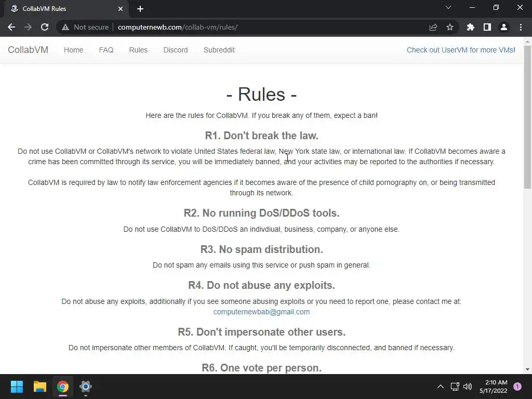Click the R3. No spam distribution heading
Image resolution: width=532 pixels, height=399 pixels.
coord(262,249)
